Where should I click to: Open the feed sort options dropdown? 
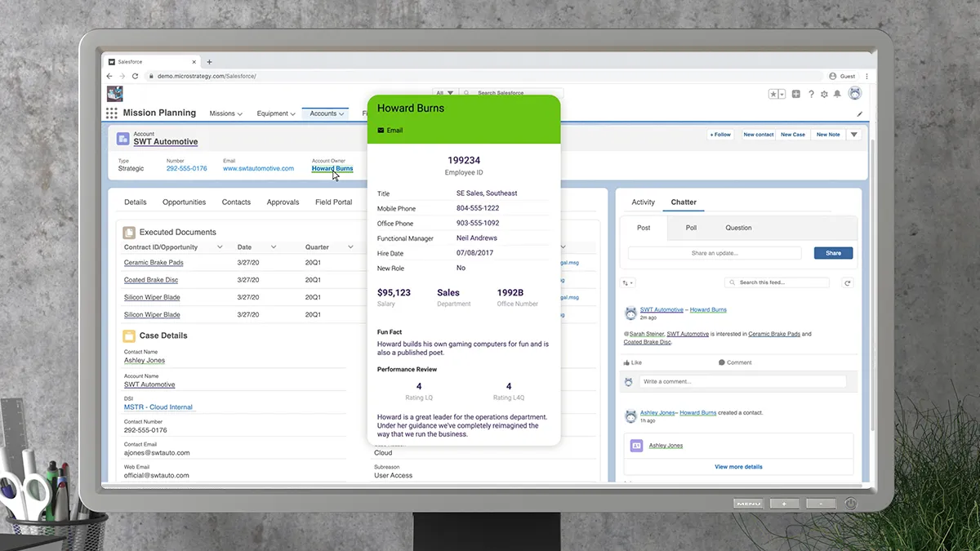(628, 283)
